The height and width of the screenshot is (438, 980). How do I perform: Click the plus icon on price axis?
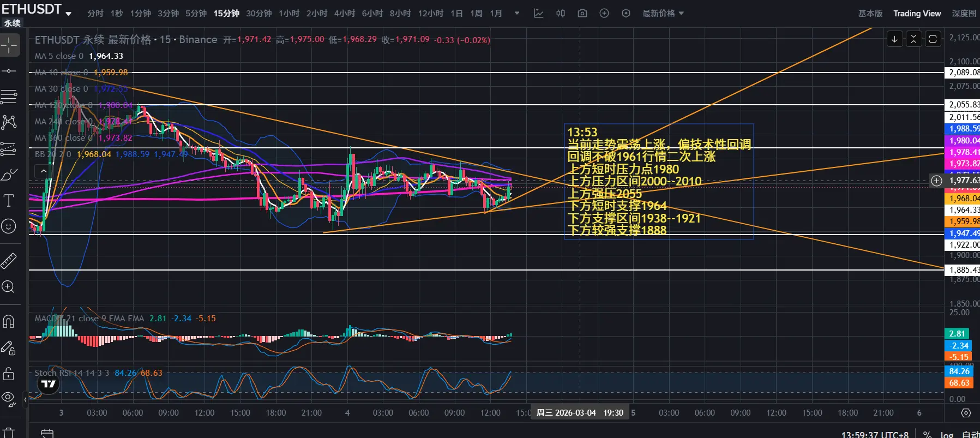[x=936, y=181]
